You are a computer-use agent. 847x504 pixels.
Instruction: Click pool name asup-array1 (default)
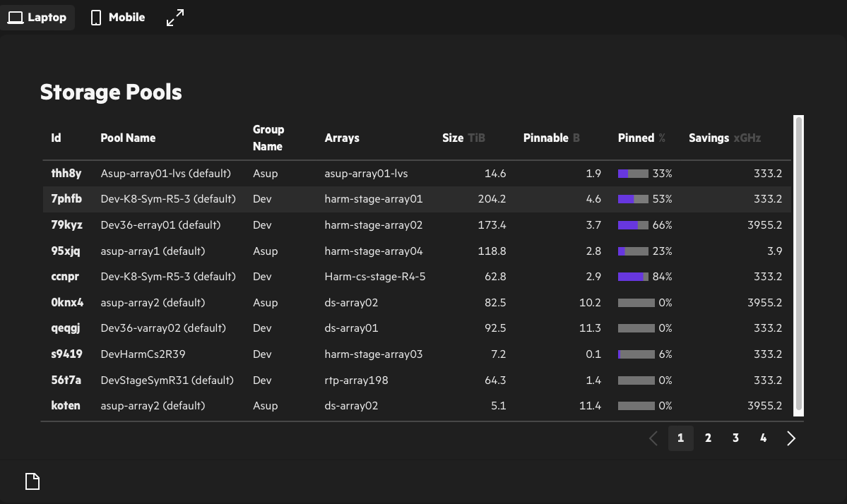tap(153, 251)
